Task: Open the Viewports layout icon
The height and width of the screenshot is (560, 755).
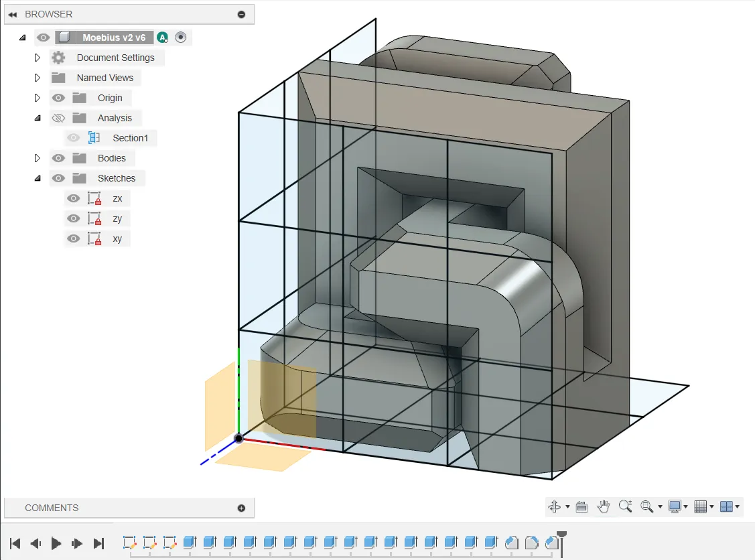Action: [727, 507]
